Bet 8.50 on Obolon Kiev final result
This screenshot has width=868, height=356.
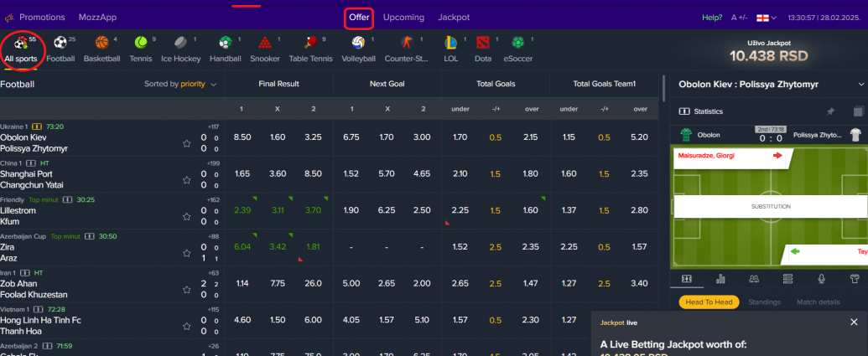[x=242, y=137]
